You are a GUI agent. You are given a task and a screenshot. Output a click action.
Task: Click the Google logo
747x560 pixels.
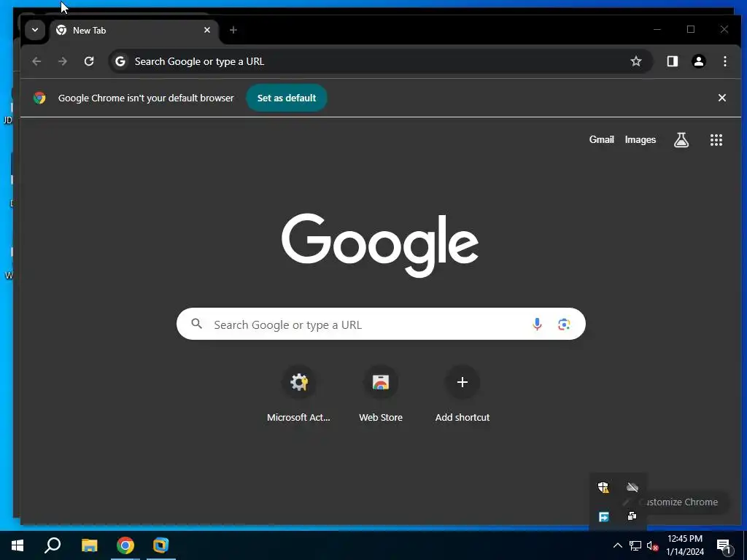tap(379, 245)
